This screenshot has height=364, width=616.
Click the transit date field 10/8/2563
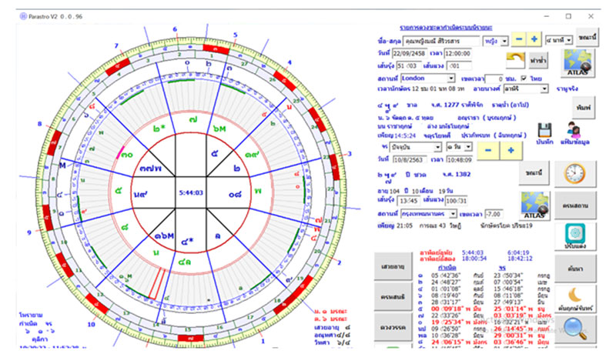[409, 160]
